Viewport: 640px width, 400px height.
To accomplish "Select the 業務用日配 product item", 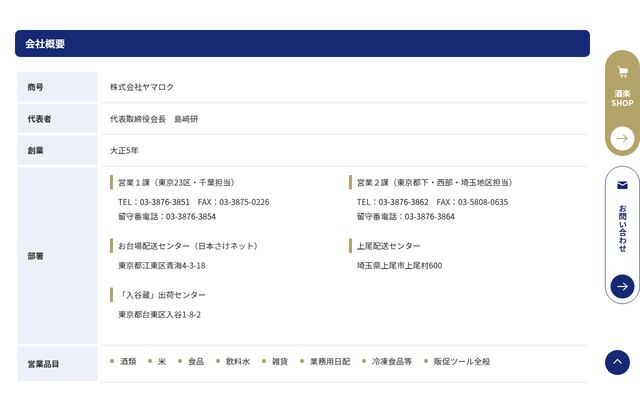I will (x=330, y=361).
